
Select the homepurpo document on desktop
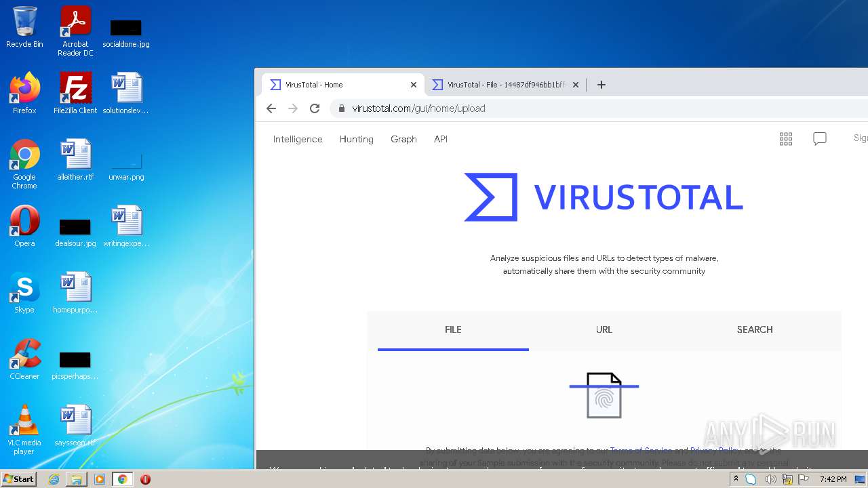coord(75,293)
